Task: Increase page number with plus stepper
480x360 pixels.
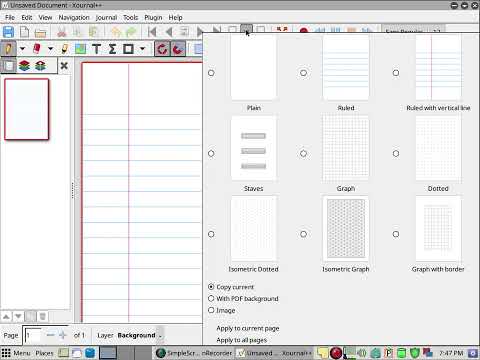Action: coord(63,335)
